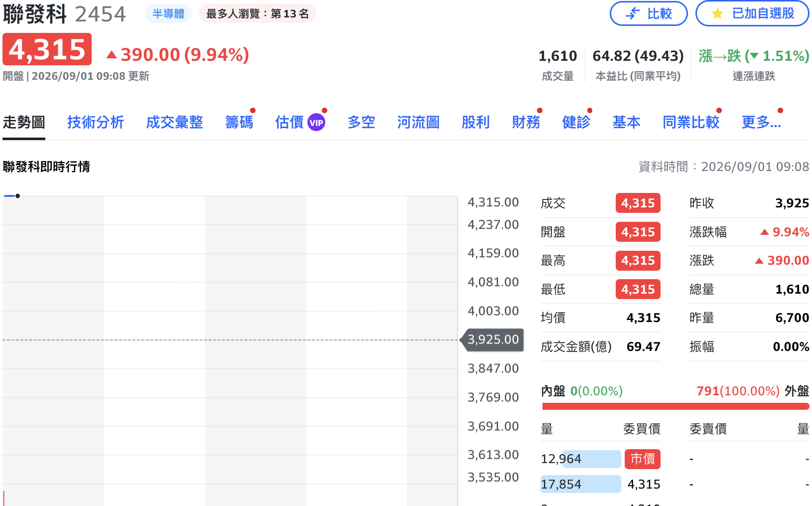This screenshot has width=812, height=506.
Task: Click the 最多人瀏覽：第 13 名 badge
Action: coord(258,13)
